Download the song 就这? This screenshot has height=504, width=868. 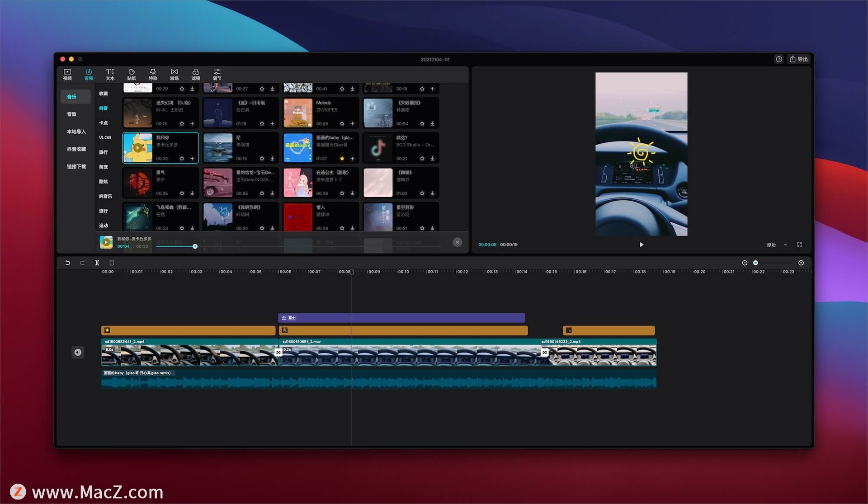tap(432, 159)
